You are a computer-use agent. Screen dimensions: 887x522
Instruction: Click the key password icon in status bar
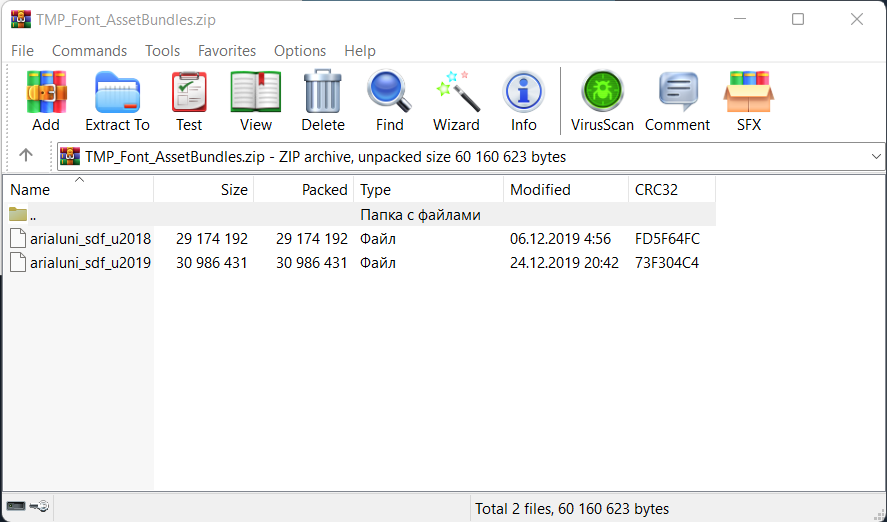40,506
